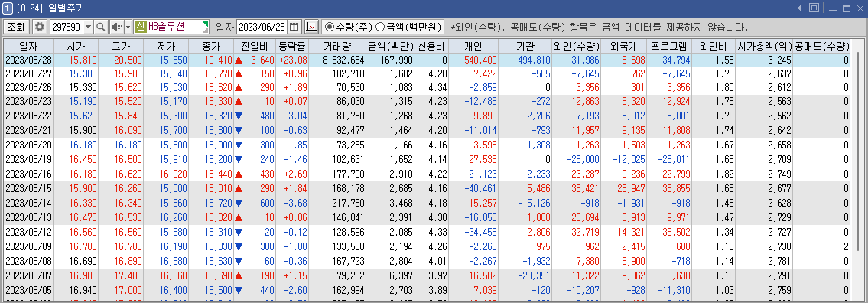The height and width of the screenshot is (303, 868).
Task: Click the 시가 column header
Action: coord(75,46)
